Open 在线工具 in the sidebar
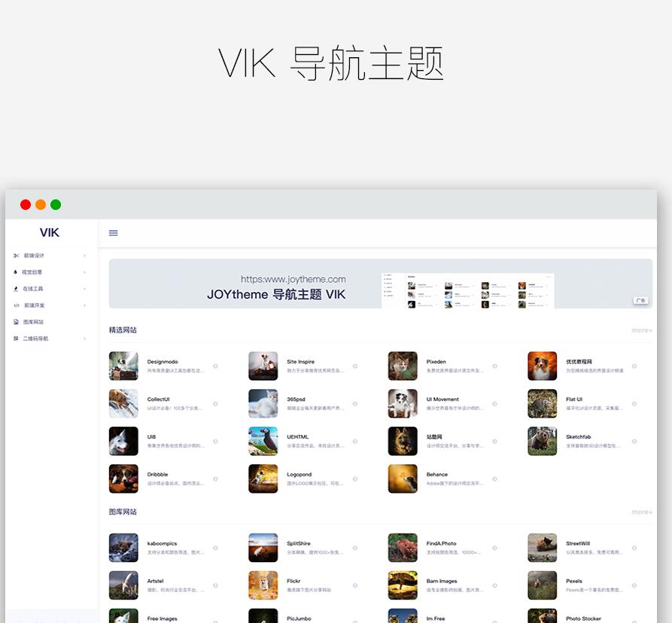672x623 pixels. click(x=33, y=289)
